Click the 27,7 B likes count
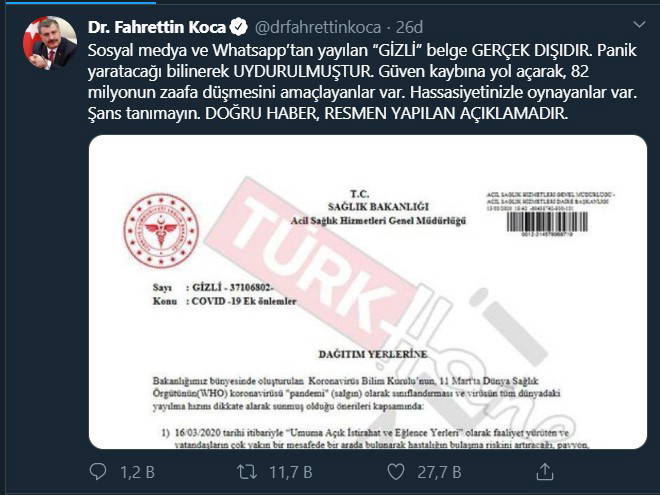660x495 pixels. pos(439,472)
